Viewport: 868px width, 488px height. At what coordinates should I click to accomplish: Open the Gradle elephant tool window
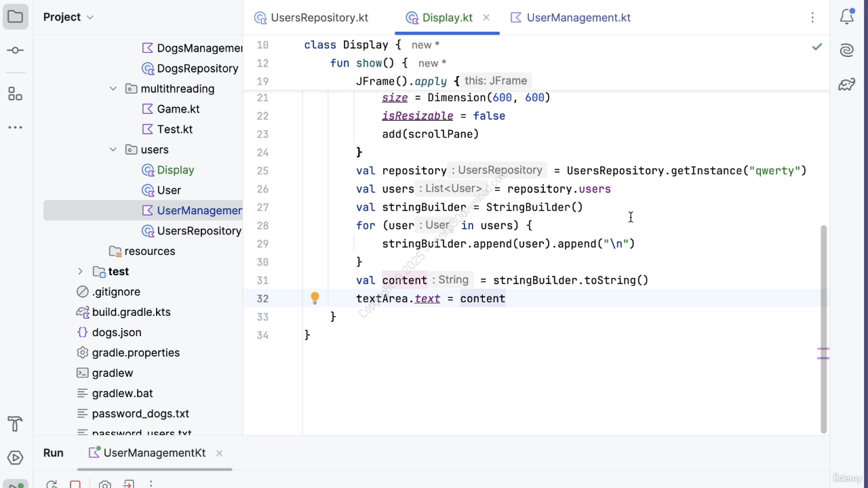point(846,85)
